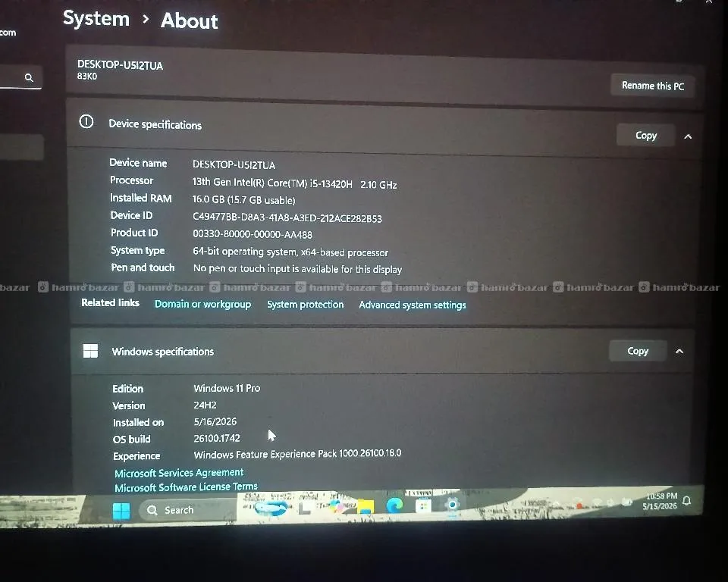728x582 pixels.
Task: Click the breadcrumb chevron after System
Action: point(146,19)
